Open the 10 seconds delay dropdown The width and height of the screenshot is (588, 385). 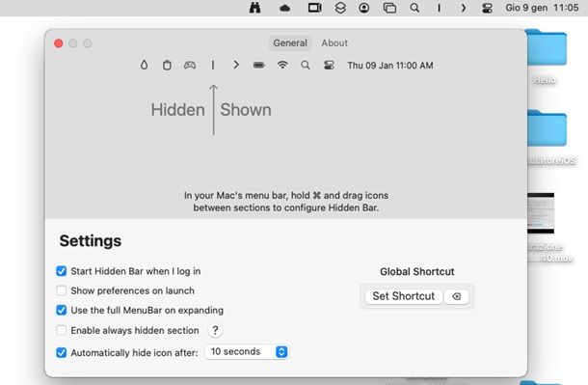[247, 351]
